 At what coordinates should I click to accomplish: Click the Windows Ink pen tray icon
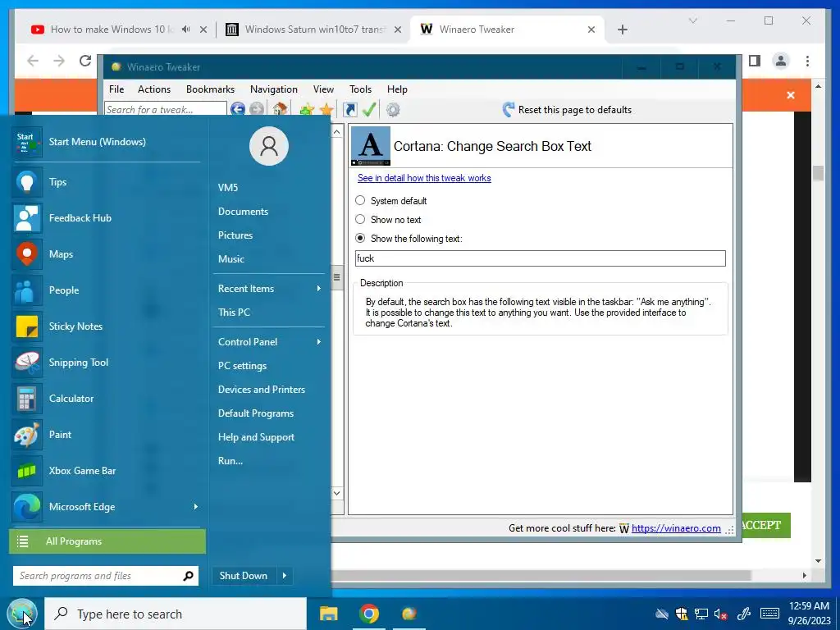pos(744,614)
